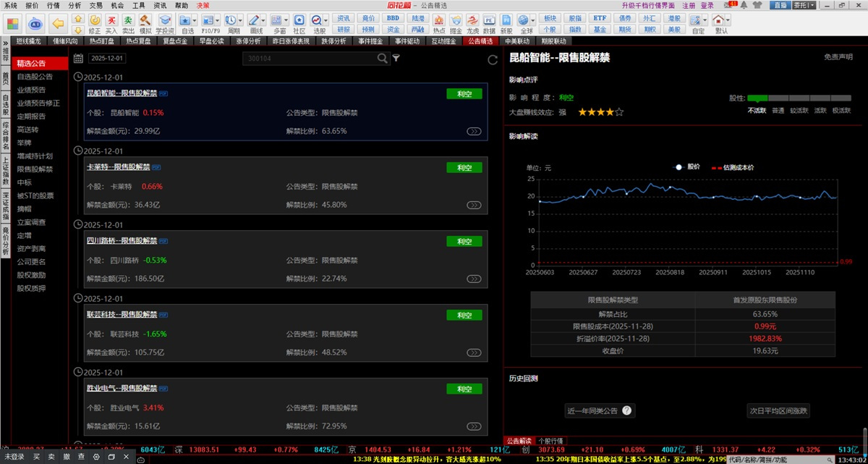Viewport: 868px width, 464px height.
Task: Open the 卡莱特--限售股解禁 announcement link
Action: 122,167
